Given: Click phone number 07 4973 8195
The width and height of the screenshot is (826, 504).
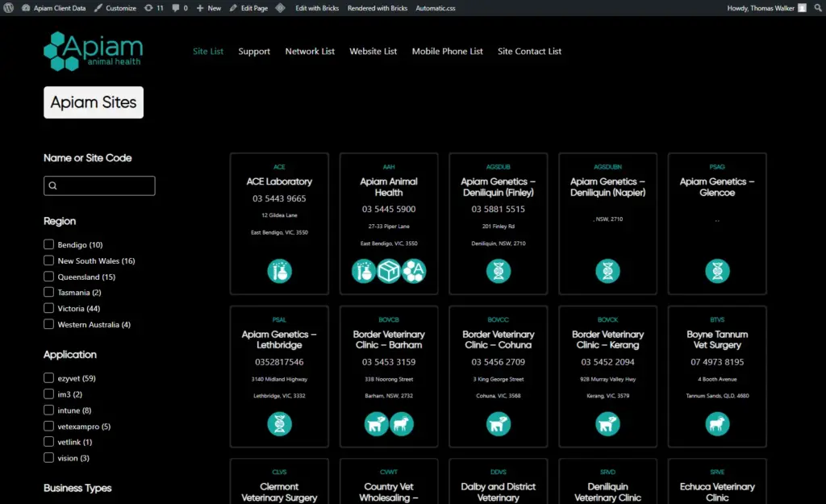Looking at the screenshot, I should coord(717,362).
